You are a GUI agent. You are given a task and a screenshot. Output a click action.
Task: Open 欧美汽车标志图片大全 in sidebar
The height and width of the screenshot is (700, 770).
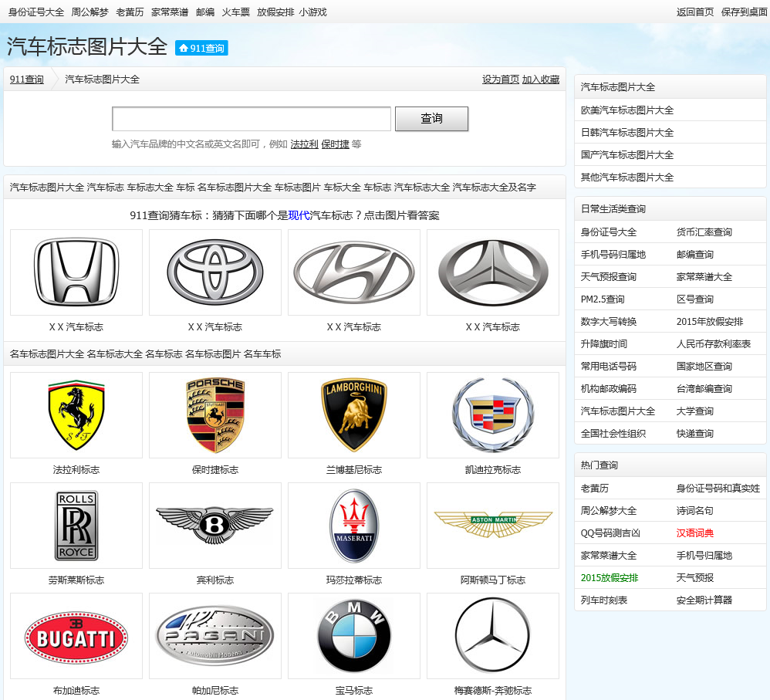point(627,110)
